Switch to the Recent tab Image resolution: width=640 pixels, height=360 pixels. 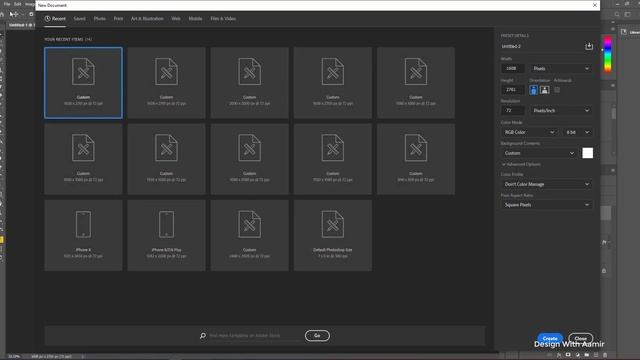pyautogui.click(x=55, y=19)
